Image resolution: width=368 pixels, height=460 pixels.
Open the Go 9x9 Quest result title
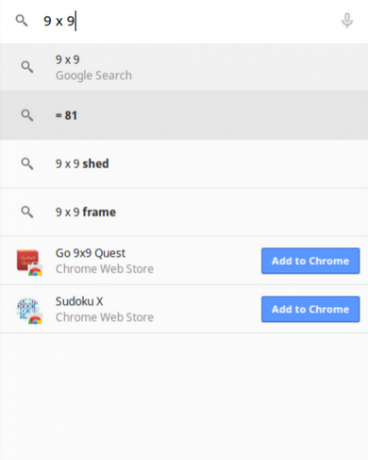click(90, 253)
